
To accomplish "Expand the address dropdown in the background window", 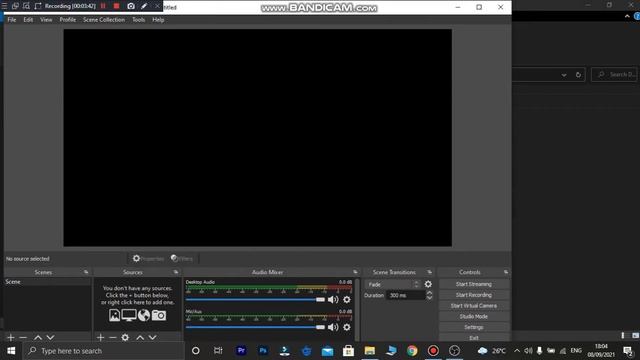I will click(564, 75).
